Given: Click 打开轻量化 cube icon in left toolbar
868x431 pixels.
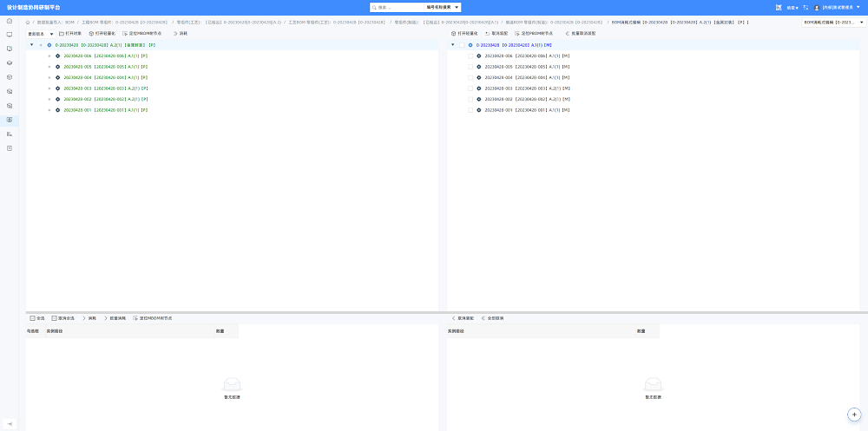Looking at the screenshot, I should click(x=91, y=34).
